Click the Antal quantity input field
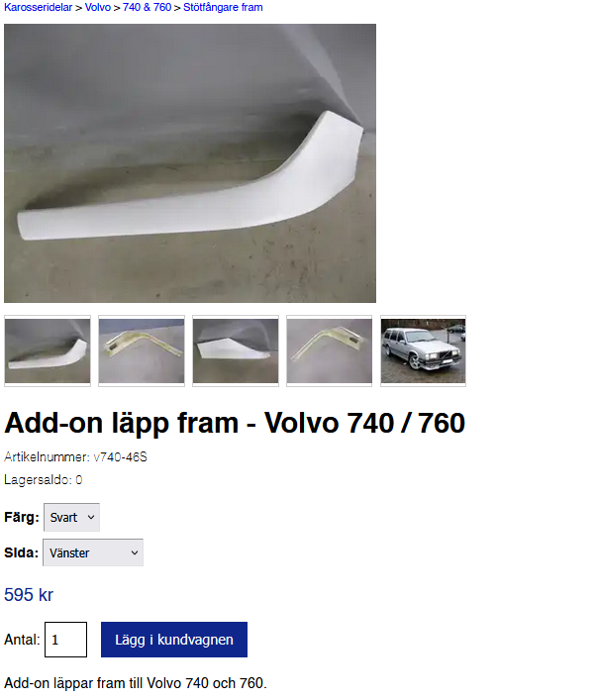This screenshot has height=700, width=598. [65, 640]
